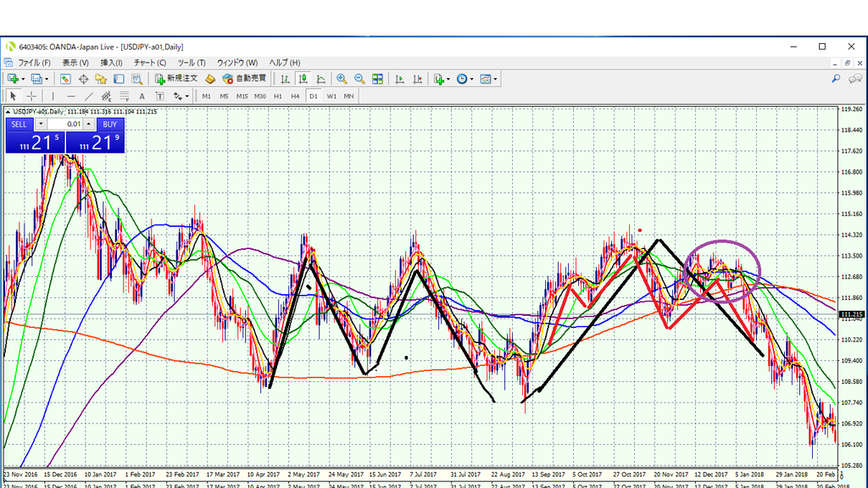
Task: Open the チャート (C) menu
Action: (150, 63)
